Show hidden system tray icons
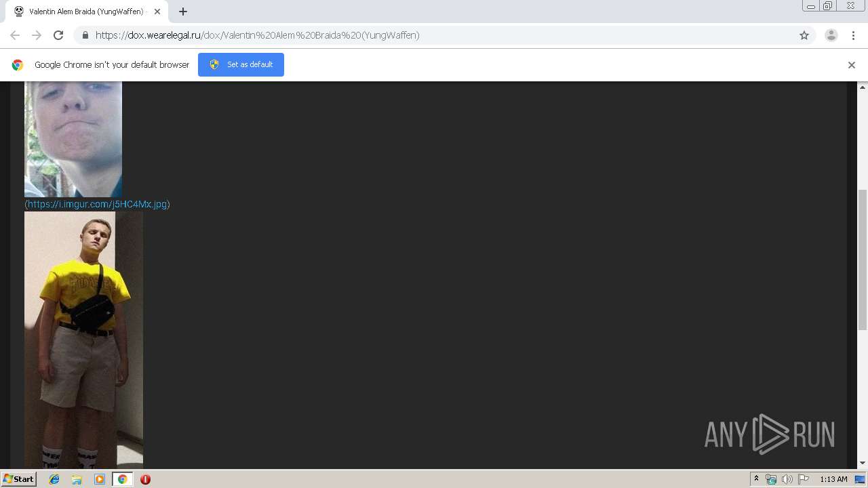Image resolution: width=868 pixels, height=488 pixels. click(x=756, y=479)
